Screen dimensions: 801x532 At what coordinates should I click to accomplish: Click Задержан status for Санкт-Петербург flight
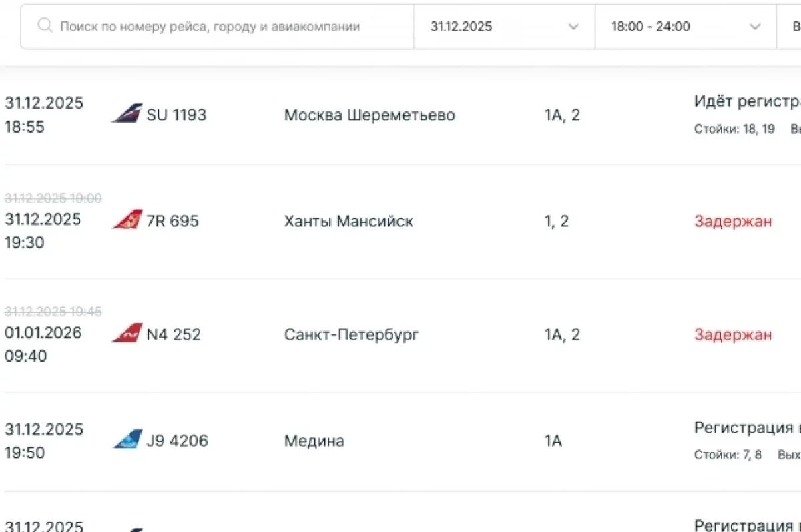[733, 334]
